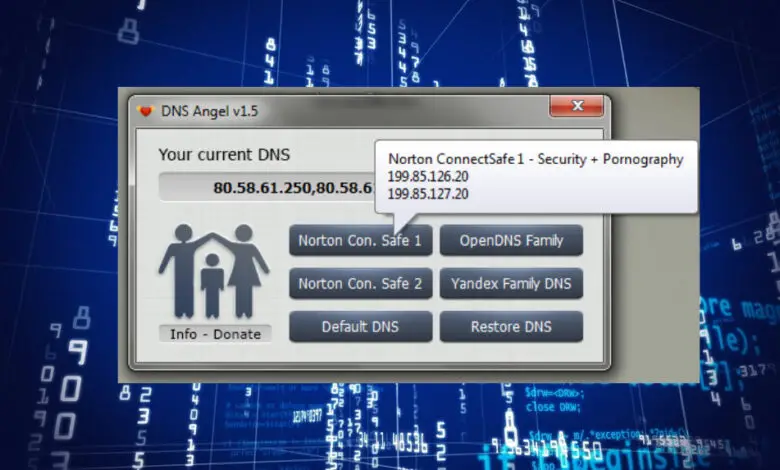780x470 pixels.
Task: Click the Default DNS button
Action: click(360, 327)
